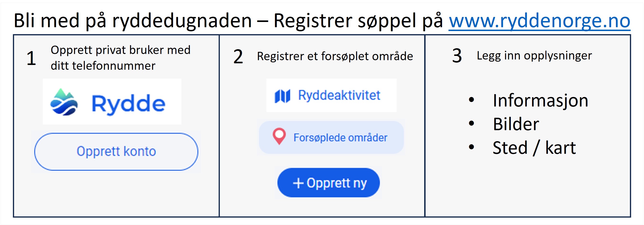Click the red location pin icon
Viewport: 644px width, 225px height.
coord(279,136)
